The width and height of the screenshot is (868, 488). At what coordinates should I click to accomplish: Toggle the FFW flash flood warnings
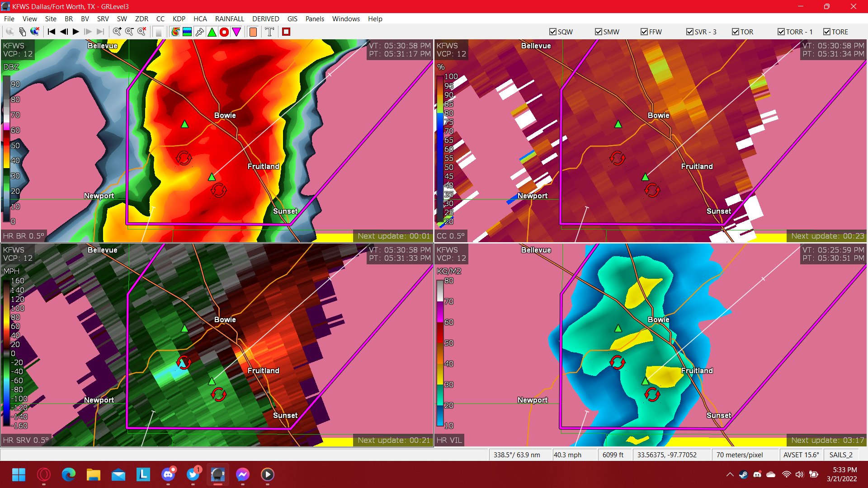[644, 32]
